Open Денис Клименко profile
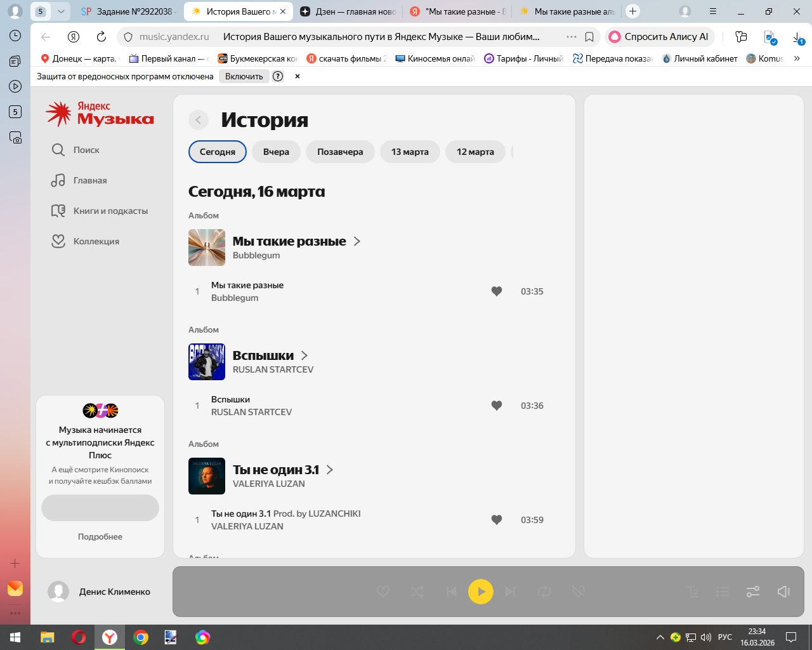812x650 pixels. 100,592
